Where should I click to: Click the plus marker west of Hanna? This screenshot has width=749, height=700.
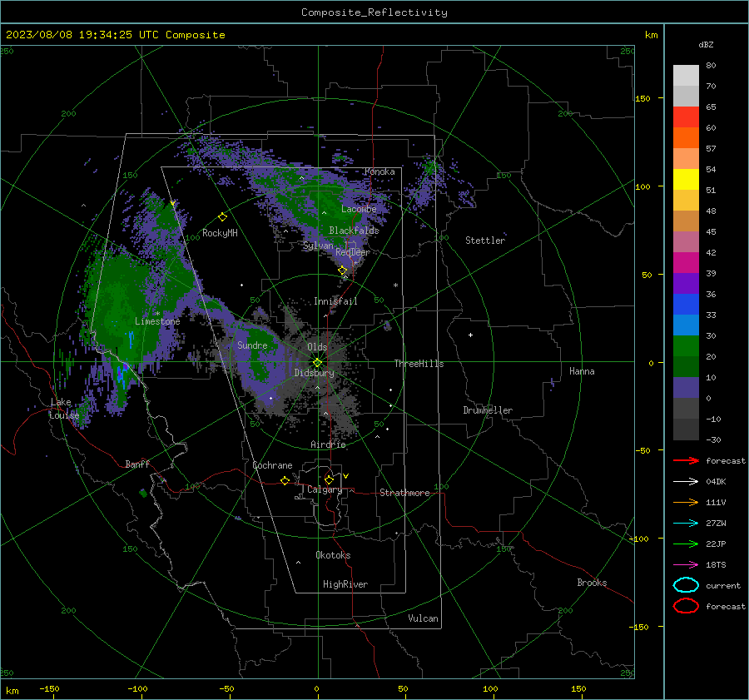(470, 335)
